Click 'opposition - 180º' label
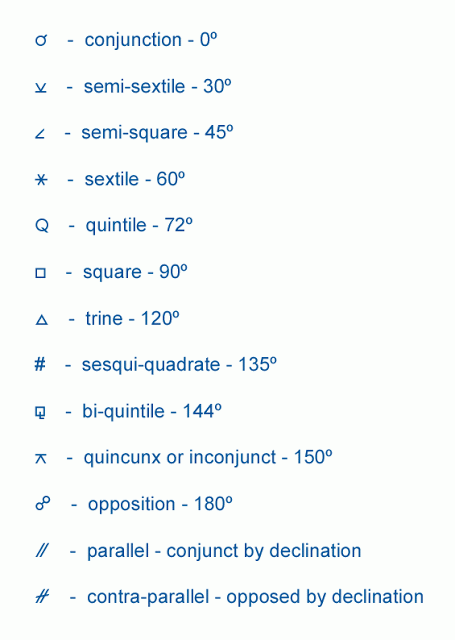The image size is (455, 640). point(160,504)
